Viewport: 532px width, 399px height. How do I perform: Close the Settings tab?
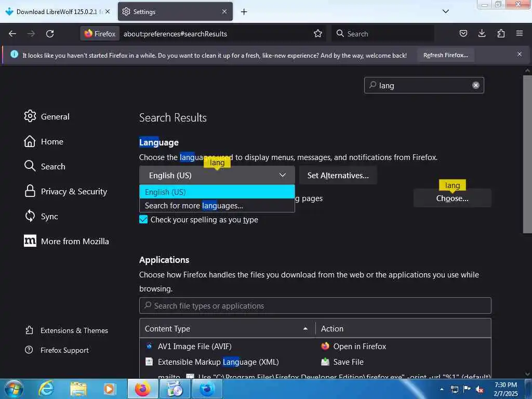[224, 11]
